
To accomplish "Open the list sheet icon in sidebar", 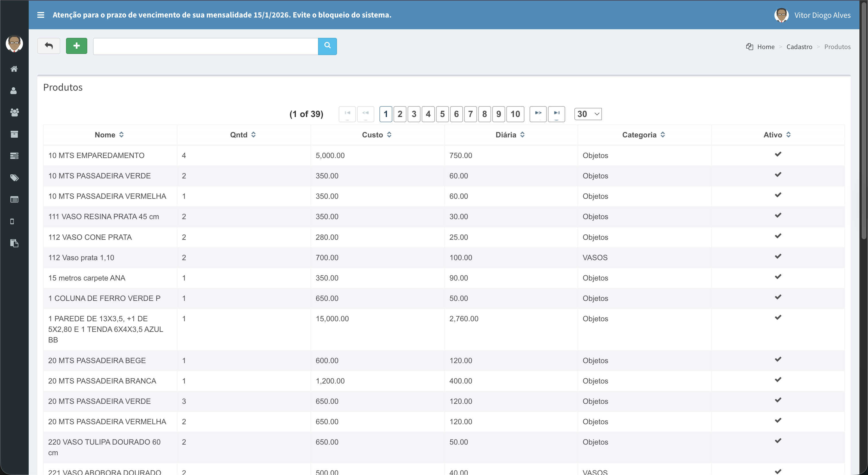I will pos(14,200).
